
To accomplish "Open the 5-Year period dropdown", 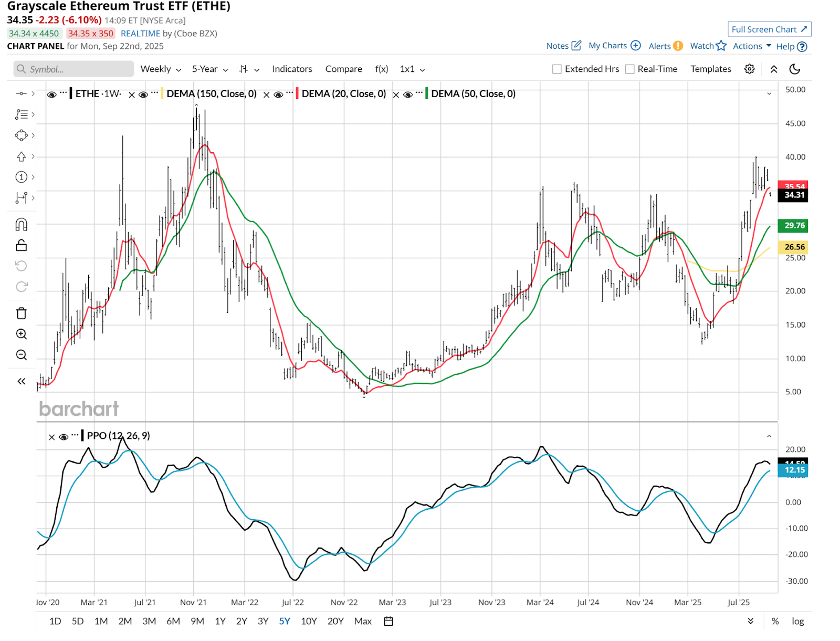I will (x=210, y=69).
